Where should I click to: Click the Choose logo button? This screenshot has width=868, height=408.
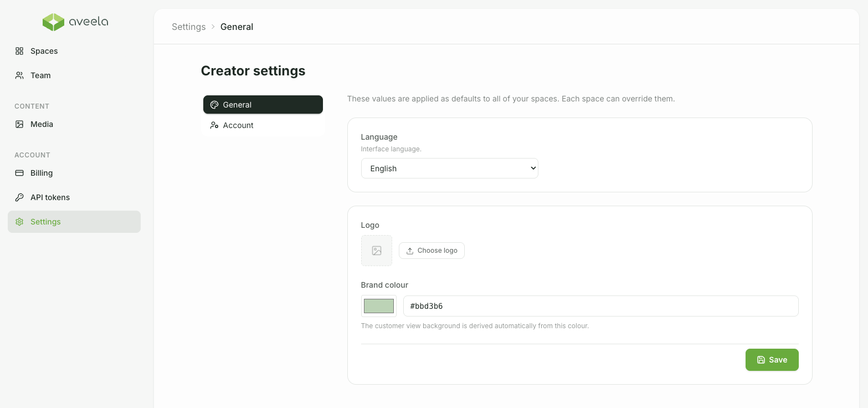pos(432,251)
